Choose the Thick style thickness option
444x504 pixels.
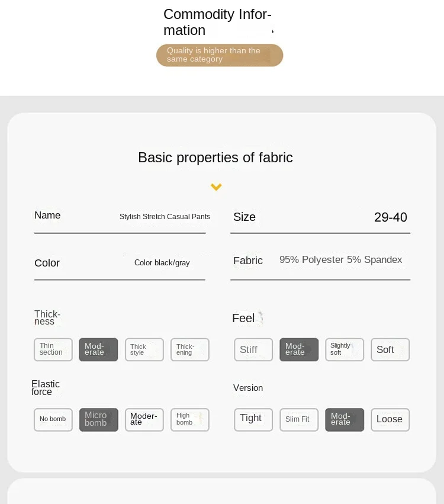click(144, 349)
